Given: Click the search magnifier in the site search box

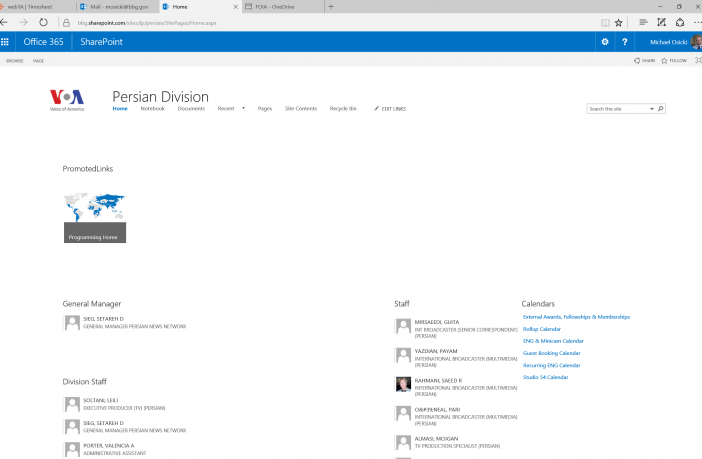Looking at the screenshot, I should click(x=660, y=109).
